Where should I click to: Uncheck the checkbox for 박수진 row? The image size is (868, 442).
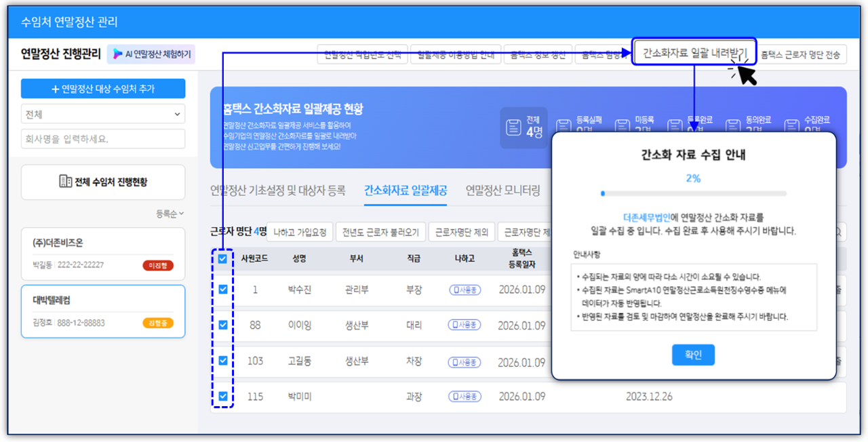coord(223,289)
